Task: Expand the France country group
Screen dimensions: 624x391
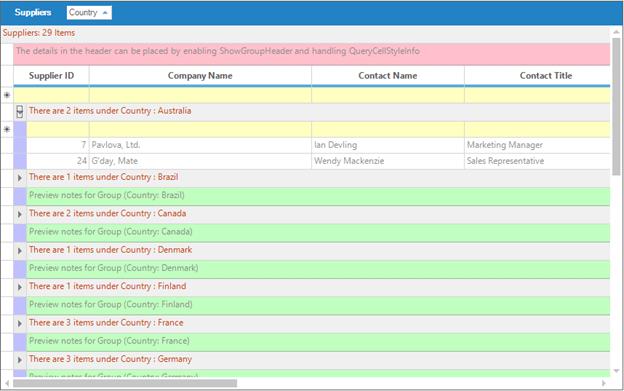Action: click(20, 323)
